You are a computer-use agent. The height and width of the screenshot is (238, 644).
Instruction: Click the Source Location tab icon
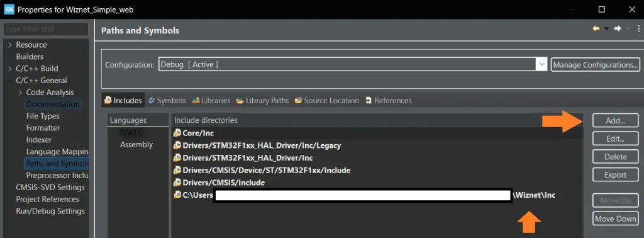click(298, 100)
